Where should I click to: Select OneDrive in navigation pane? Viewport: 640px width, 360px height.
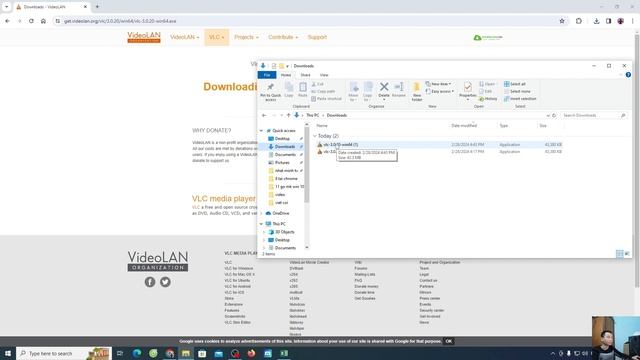pos(280,213)
